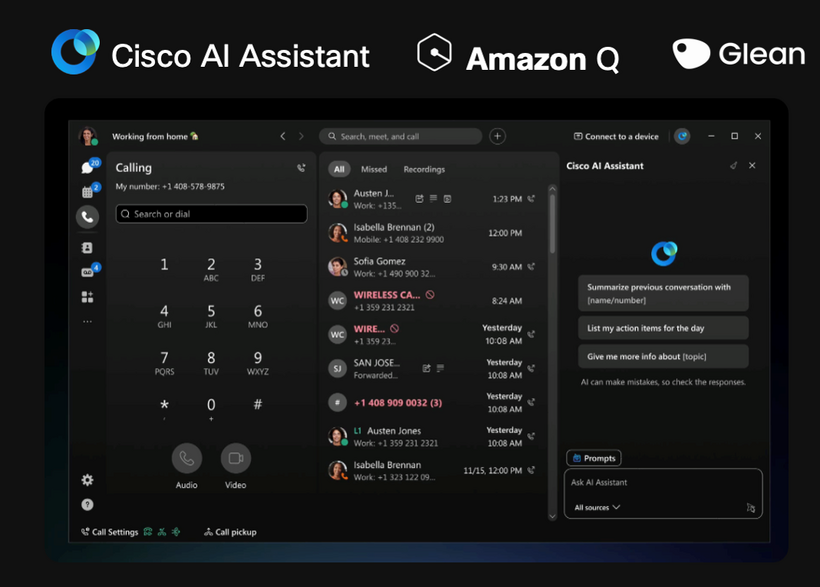This screenshot has height=587, width=820.
Task: Open Voicemail with 4 badge
Action: click(x=87, y=272)
